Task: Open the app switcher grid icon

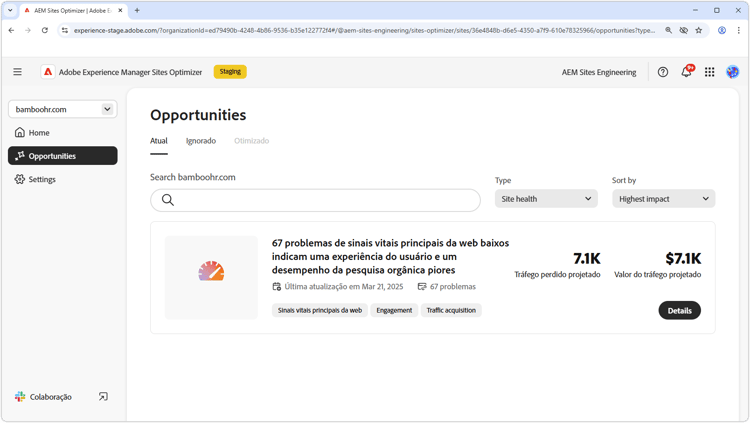Action: [x=709, y=72]
